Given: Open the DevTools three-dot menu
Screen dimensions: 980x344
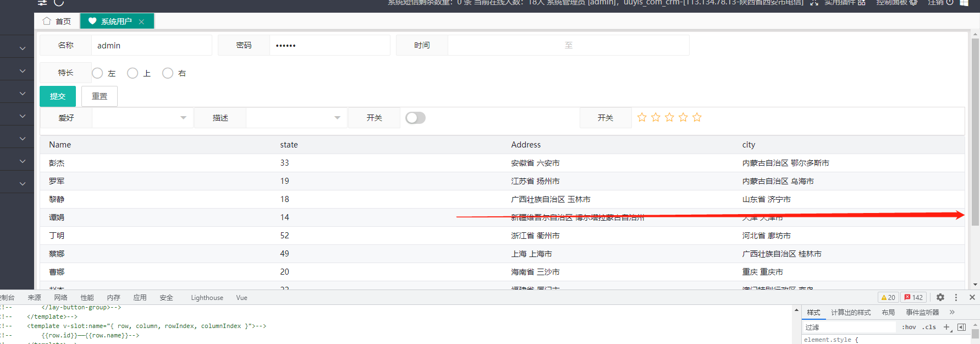Looking at the screenshot, I should [x=956, y=297].
